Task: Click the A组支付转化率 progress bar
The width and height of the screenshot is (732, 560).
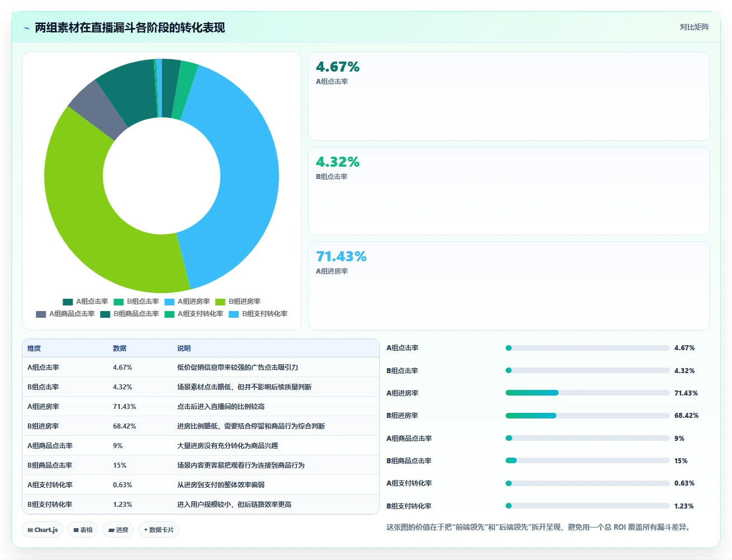Action: [587, 483]
